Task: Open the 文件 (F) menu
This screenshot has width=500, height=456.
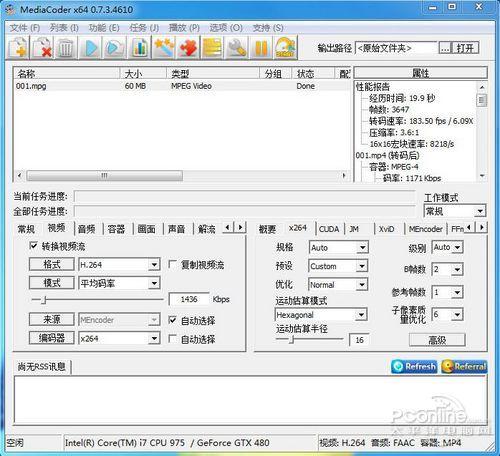Action: 25,28
